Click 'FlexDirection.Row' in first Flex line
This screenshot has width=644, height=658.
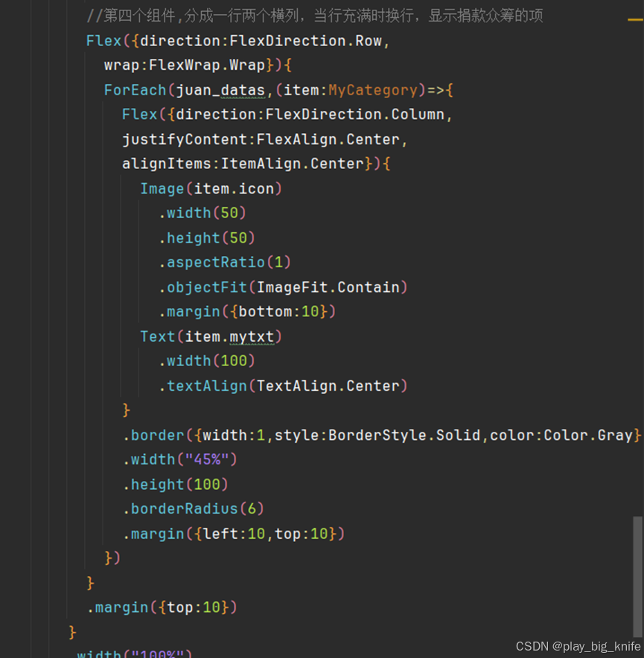306,41
